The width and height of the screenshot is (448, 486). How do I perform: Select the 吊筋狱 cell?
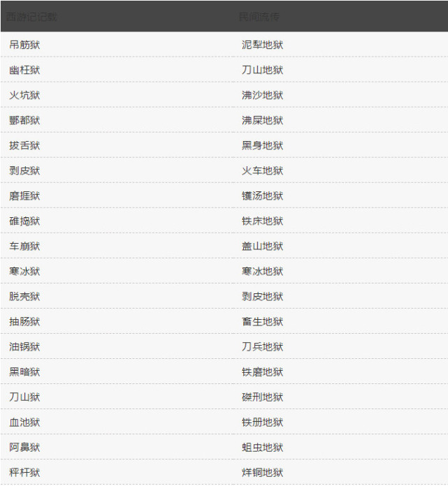click(25, 45)
